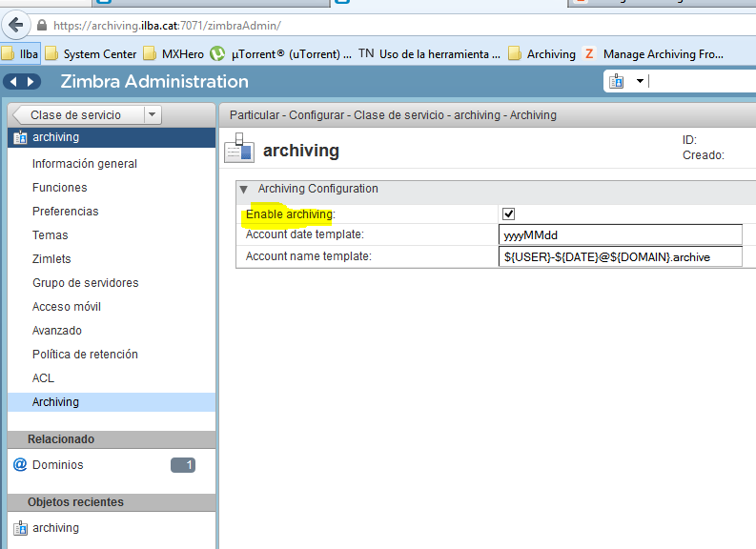This screenshot has width=756, height=549.
Task: Open the MXHero bookmark folder
Action: click(x=174, y=53)
